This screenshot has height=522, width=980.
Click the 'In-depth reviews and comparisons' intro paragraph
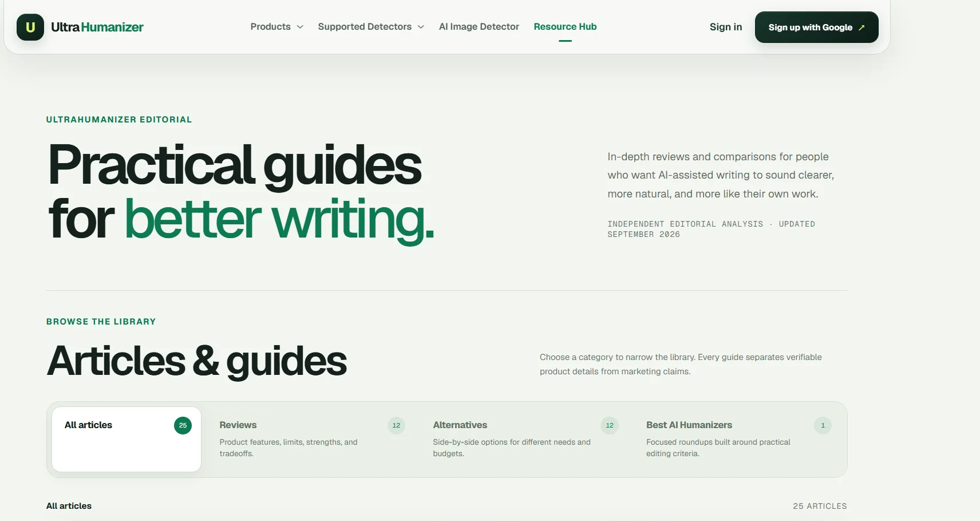[x=721, y=175]
